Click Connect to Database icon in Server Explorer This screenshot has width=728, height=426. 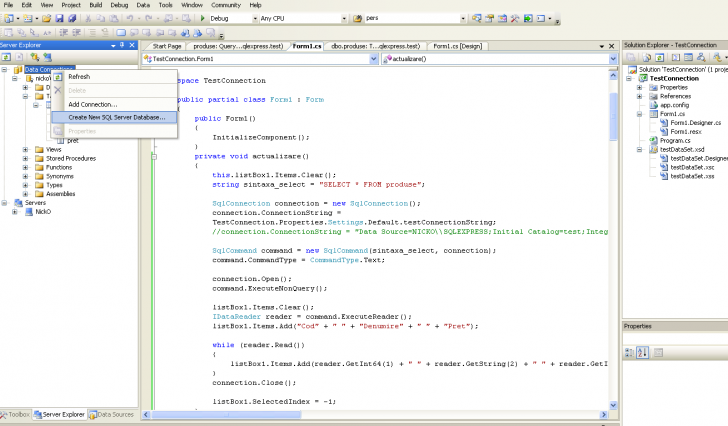coord(33,57)
